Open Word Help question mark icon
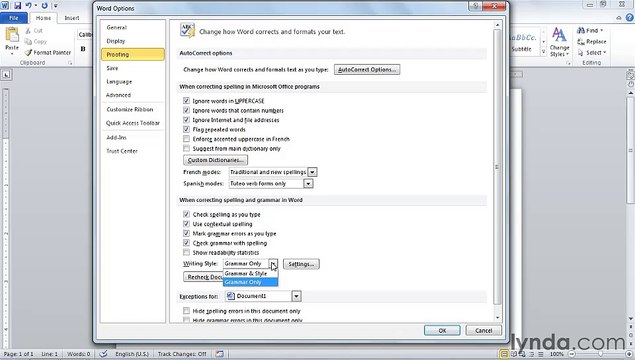This screenshot has width=635, height=360. [629, 17]
